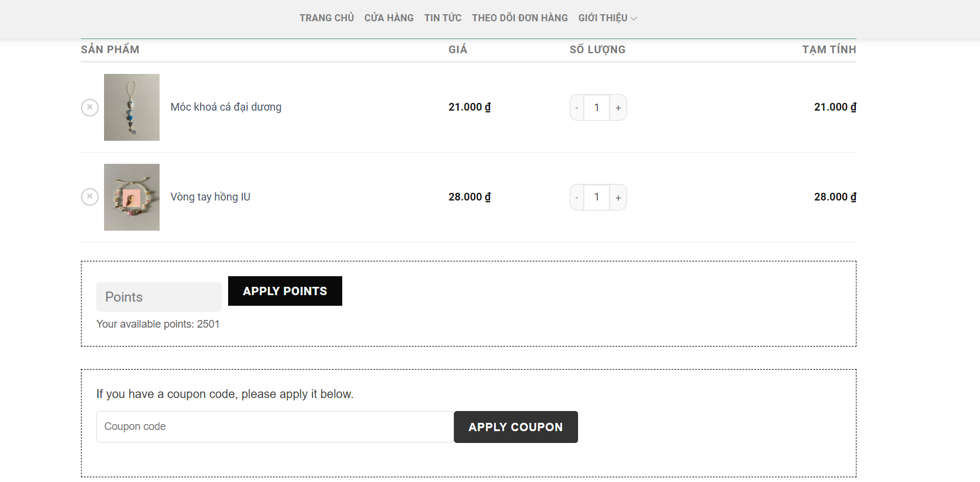
Task: Open the Móc khoá cá đại dương product link
Action: (226, 107)
